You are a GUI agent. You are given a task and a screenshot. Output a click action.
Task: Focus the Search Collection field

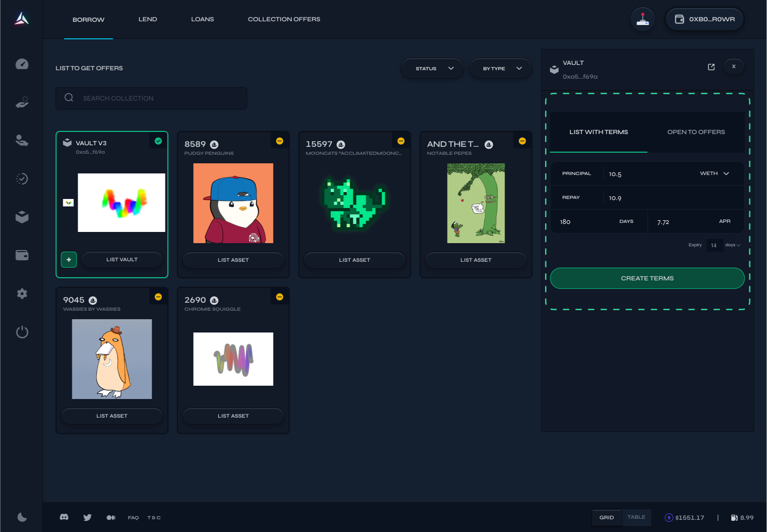pos(151,98)
